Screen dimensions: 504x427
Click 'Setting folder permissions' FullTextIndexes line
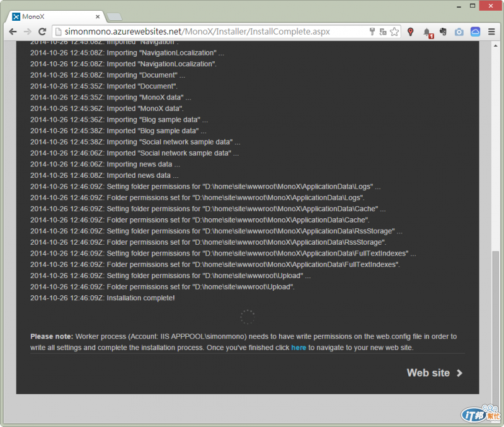(223, 254)
